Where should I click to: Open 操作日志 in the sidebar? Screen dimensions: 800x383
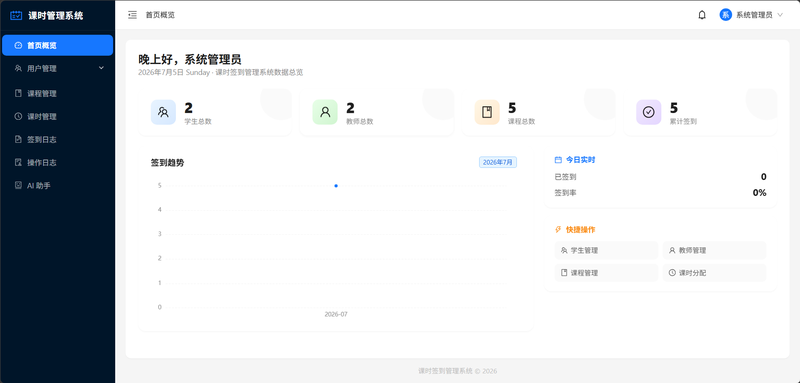tap(58, 163)
